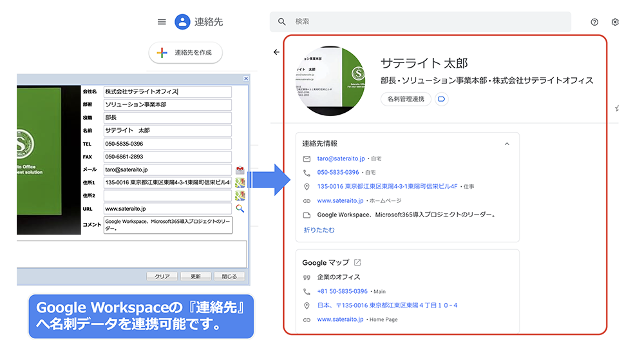Image resolution: width=644 pixels, height=346 pixels.
Task: Open www.sateraito.jp ホームページ link
Action: coord(340,200)
